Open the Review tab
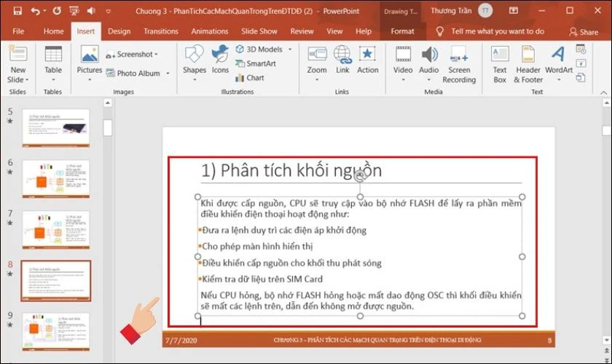612x364 pixels. tap(302, 31)
